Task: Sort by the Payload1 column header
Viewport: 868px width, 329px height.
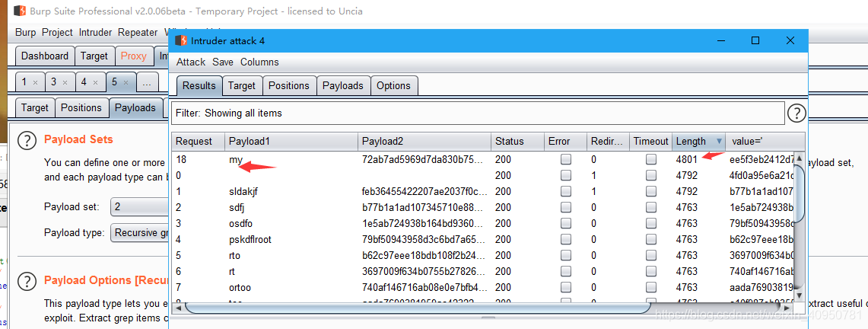Action: pos(291,141)
